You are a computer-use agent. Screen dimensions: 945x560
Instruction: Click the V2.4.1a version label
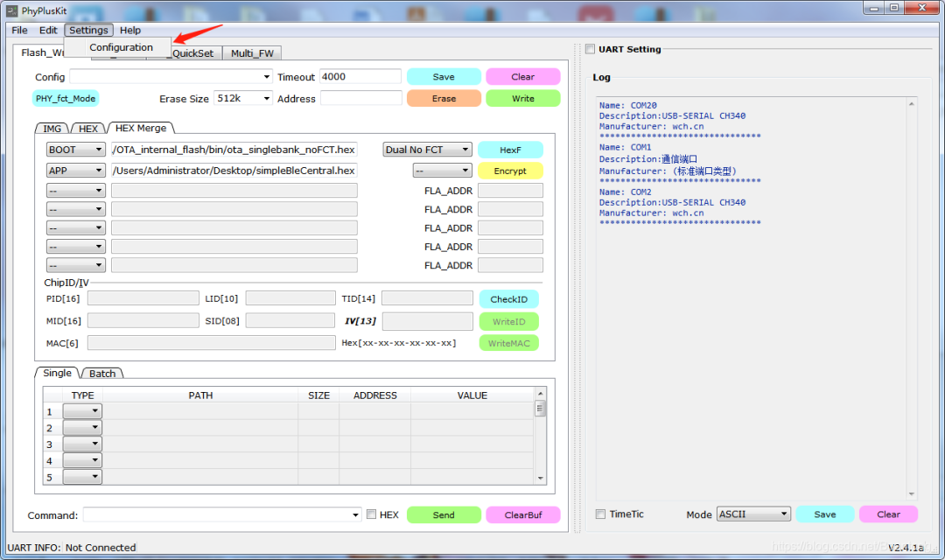[x=906, y=548]
